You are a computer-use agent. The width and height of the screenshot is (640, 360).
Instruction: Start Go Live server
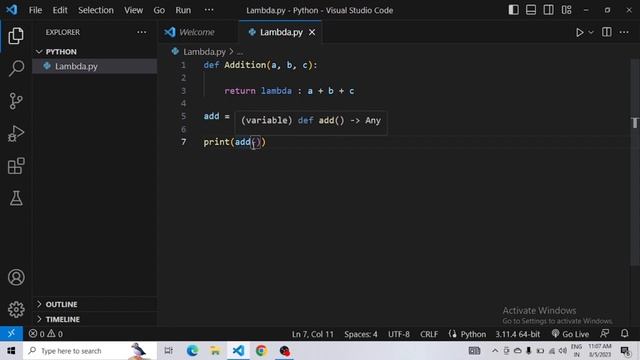click(x=570, y=334)
